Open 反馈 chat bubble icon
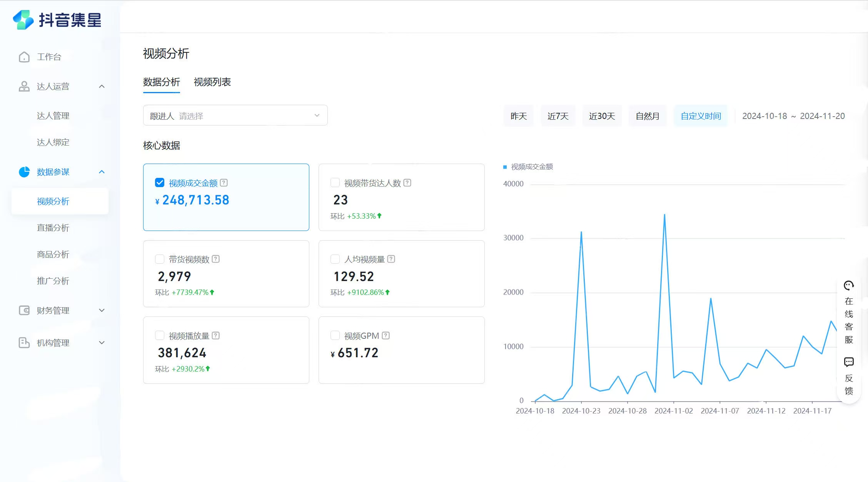868x482 pixels. pyautogui.click(x=849, y=362)
